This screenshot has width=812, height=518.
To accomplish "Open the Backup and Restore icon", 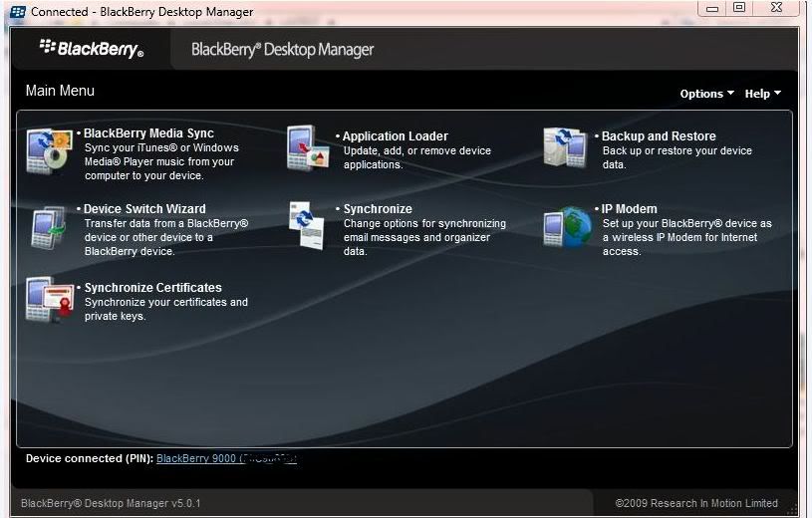I will [566, 147].
